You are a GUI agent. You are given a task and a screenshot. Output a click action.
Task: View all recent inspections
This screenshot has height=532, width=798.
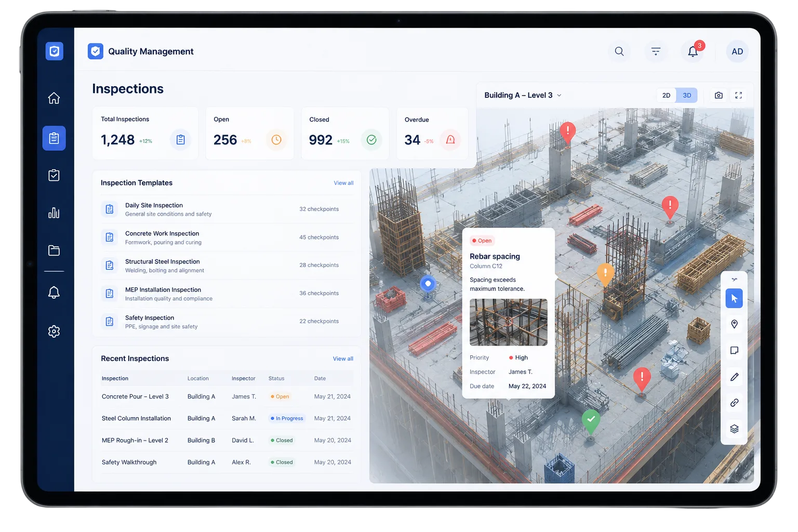pos(343,359)
